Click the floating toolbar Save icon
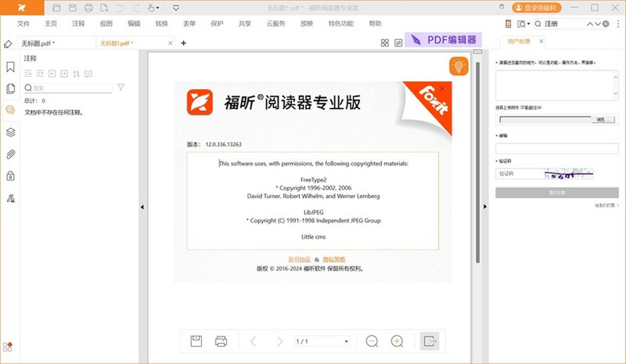The image size is (626, 364). pyautogui.click(x=196, y=341)
